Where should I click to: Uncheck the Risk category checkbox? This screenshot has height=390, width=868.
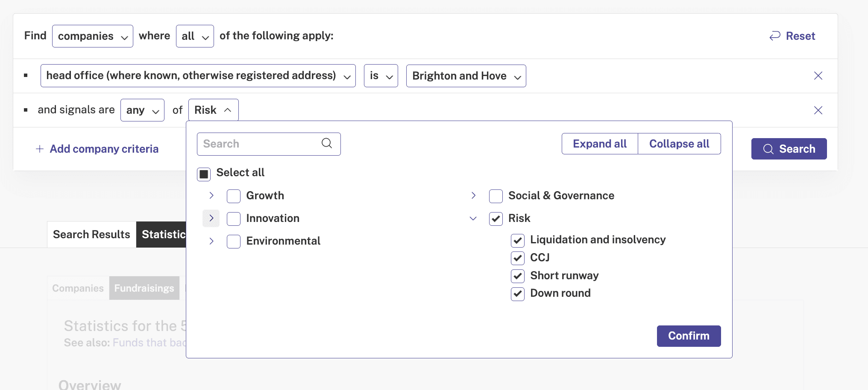496,219
